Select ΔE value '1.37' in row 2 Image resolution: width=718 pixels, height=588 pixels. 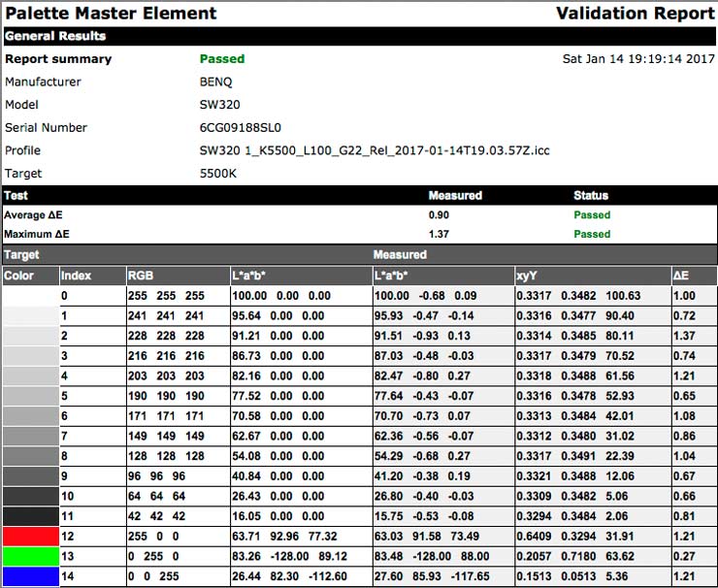point(685,336)
